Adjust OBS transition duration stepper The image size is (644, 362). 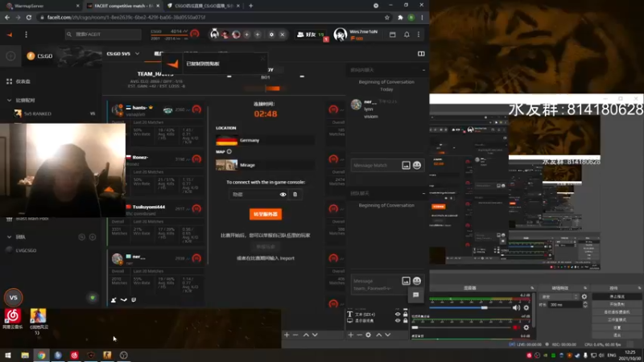(x=585, y=305)
